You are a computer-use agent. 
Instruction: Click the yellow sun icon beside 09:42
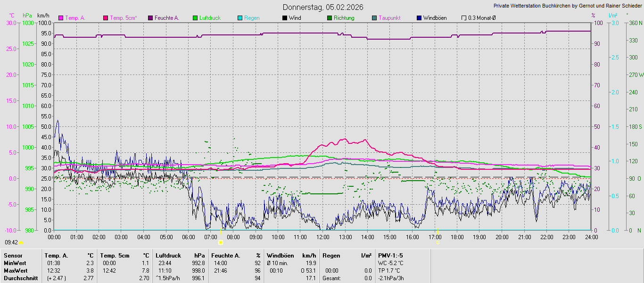[x=21, y=242]
